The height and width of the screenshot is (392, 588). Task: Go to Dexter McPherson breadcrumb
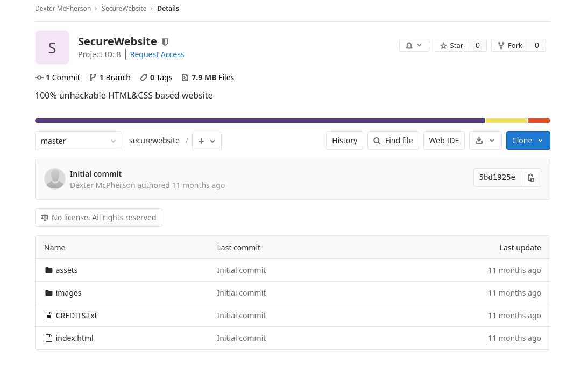pos(62,9)
